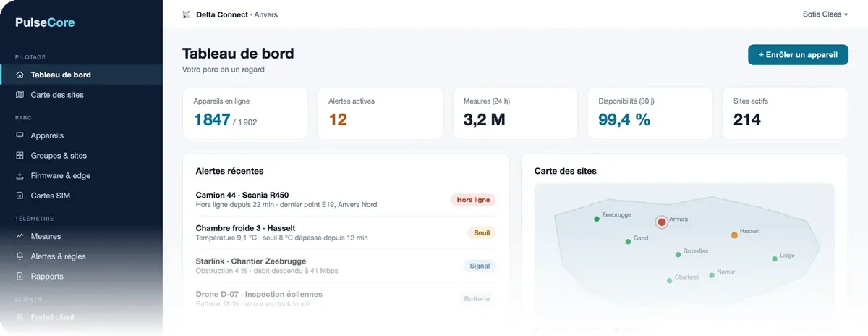The width and height of the screenshot is (868, 336).
Task: Click the Alertes récentes heading
Action: click(x=229, y=171)
